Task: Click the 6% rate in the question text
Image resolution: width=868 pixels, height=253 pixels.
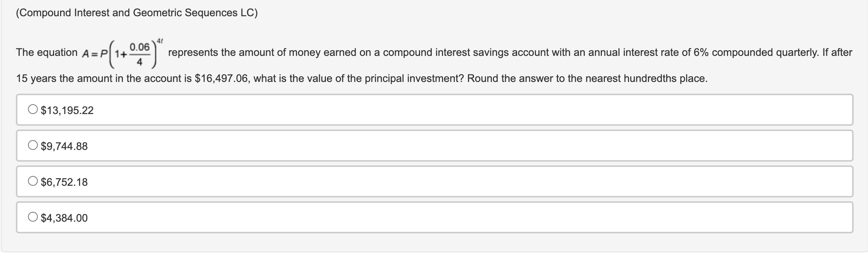Action: point(701,52)
